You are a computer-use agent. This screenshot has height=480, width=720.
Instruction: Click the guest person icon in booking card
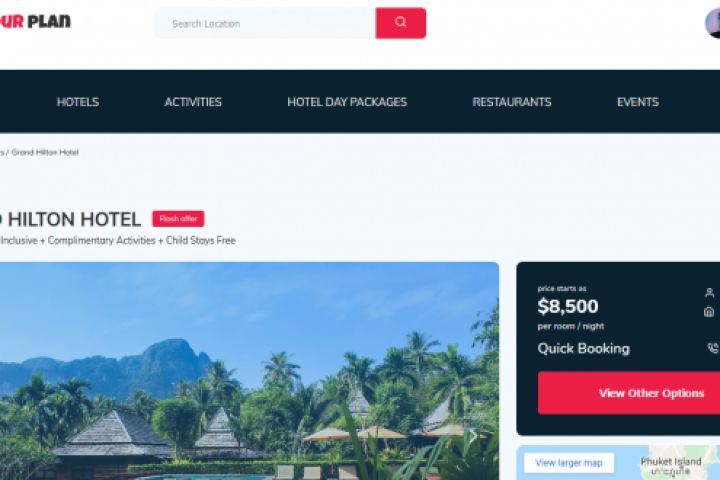point(709,293)
